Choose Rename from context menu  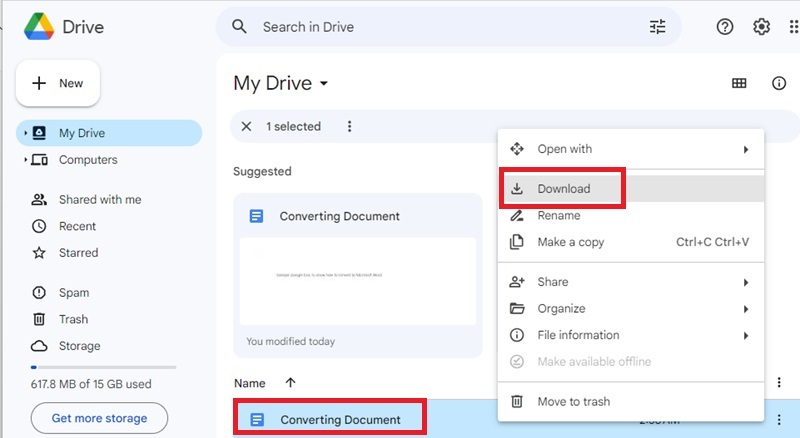click(x=631, y=215)
